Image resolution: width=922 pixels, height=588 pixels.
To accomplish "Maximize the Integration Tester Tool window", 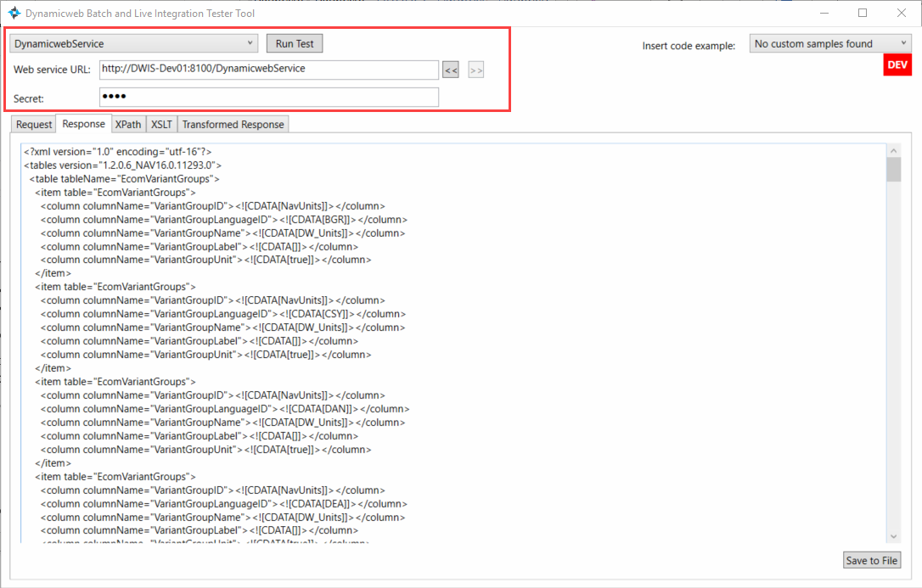I will click(863, 13).
